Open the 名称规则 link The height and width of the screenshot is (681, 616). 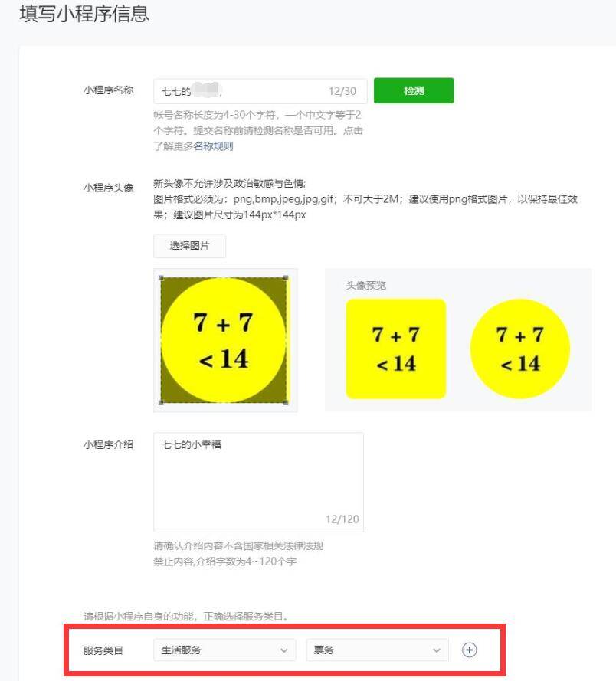point(213,146)
